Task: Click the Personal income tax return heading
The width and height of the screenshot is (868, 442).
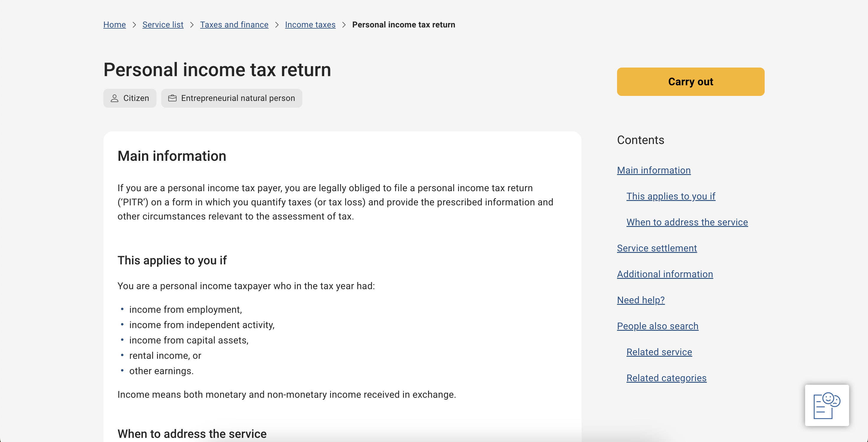Action: click(217, 70)
